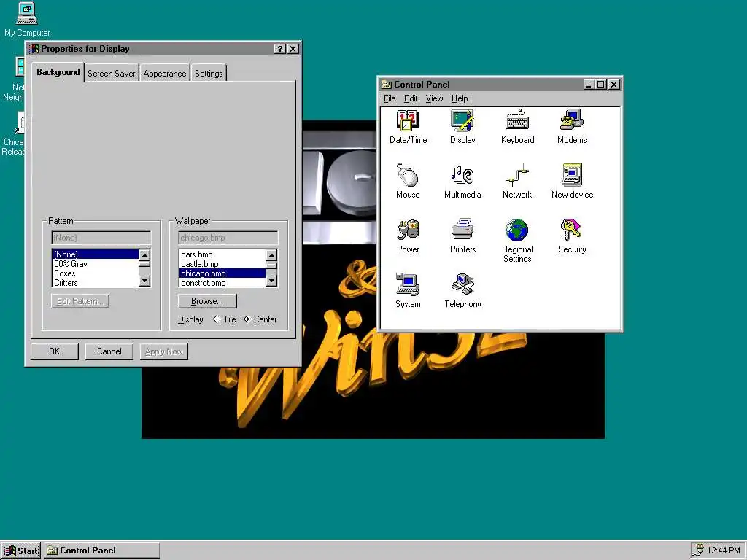Screen dimensions: 747x560
Task: Click the power plug tray icon
Action: point(698,550)
